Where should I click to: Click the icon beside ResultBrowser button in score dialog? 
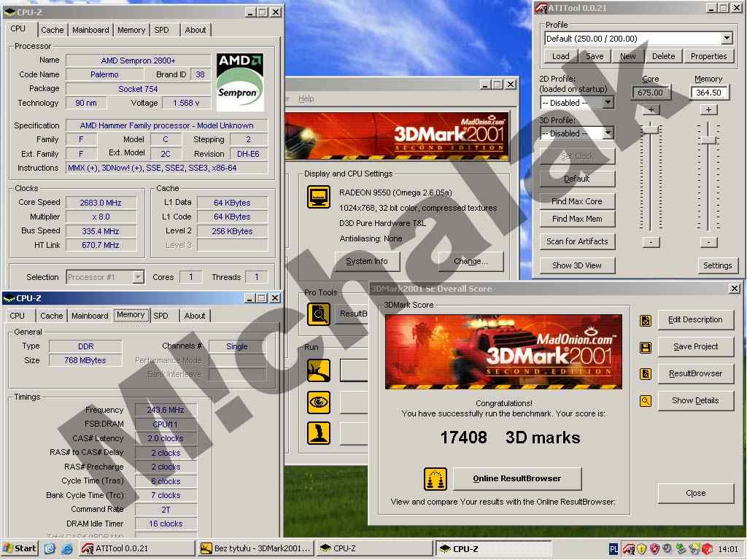(x=646, y=374)
